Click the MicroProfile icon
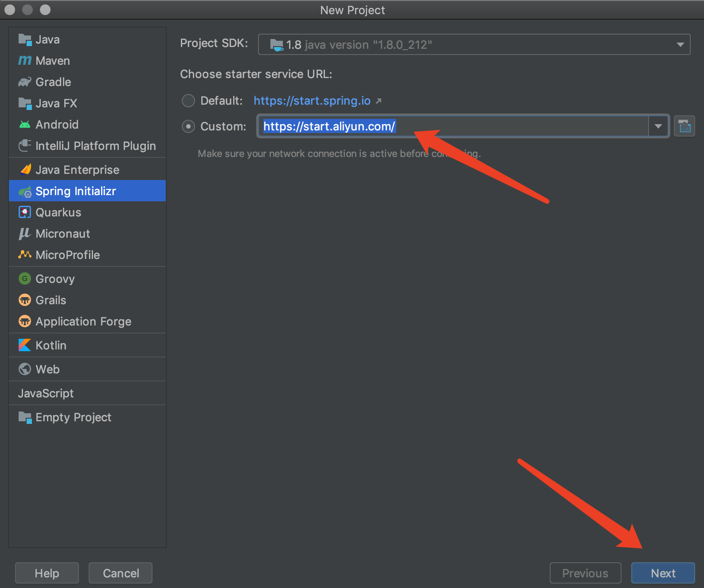704x588 pixels. (25, 255)
